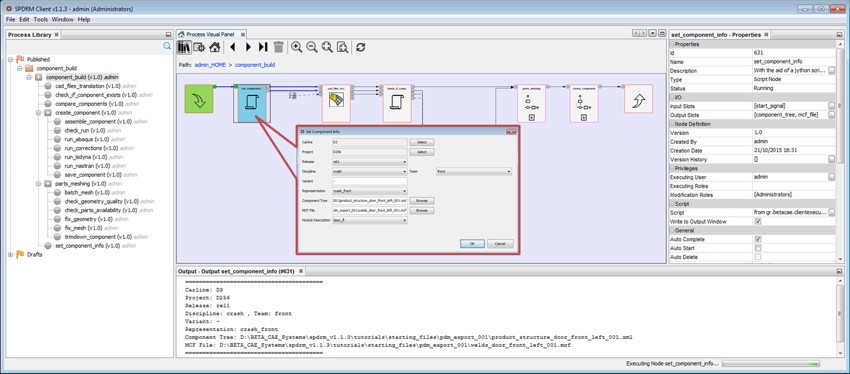
Task: Expand the Drafts tree node
Action: coord(10,254)
